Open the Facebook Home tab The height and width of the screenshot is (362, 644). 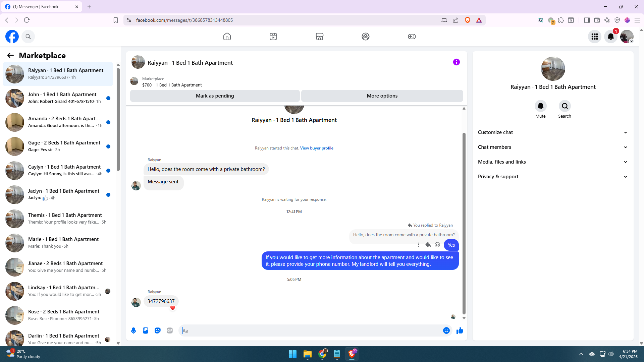[227, 37]
